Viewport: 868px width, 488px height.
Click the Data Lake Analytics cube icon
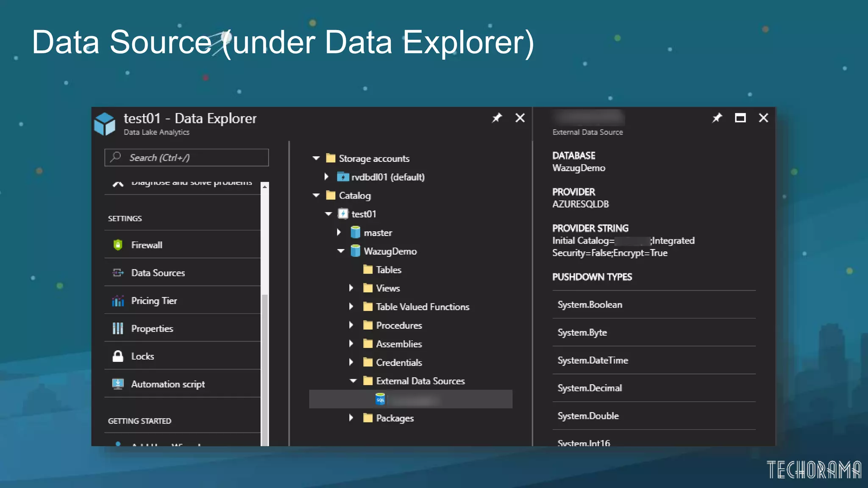click(105, 124)
